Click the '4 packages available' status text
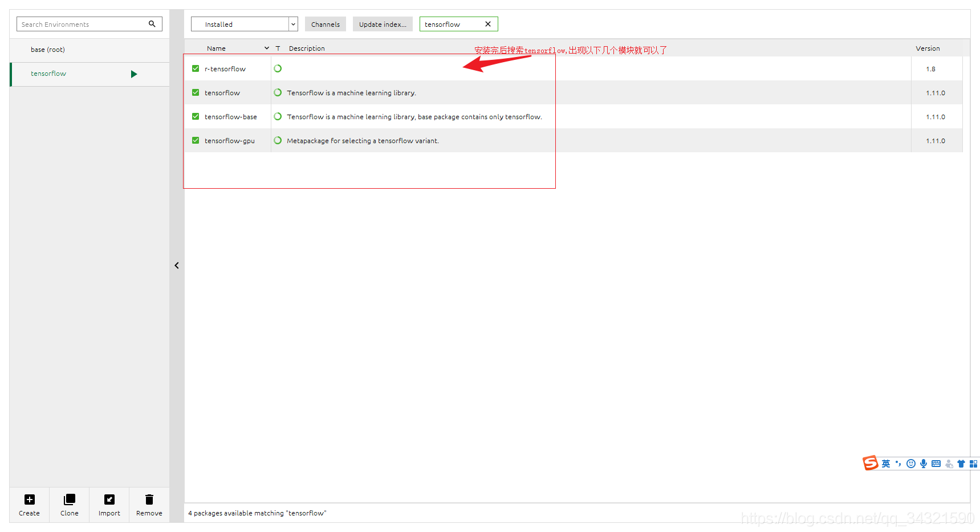 tap(257, 513)
